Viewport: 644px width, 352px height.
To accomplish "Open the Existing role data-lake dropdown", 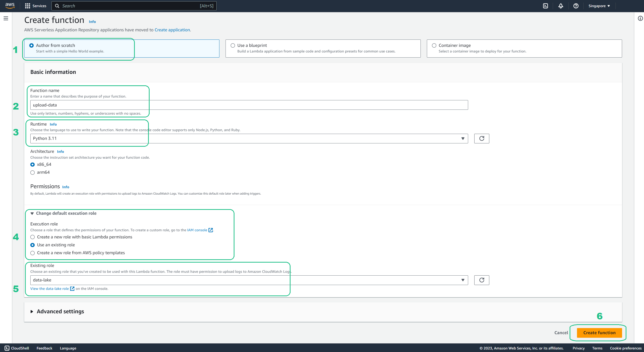I will [249, 280].
